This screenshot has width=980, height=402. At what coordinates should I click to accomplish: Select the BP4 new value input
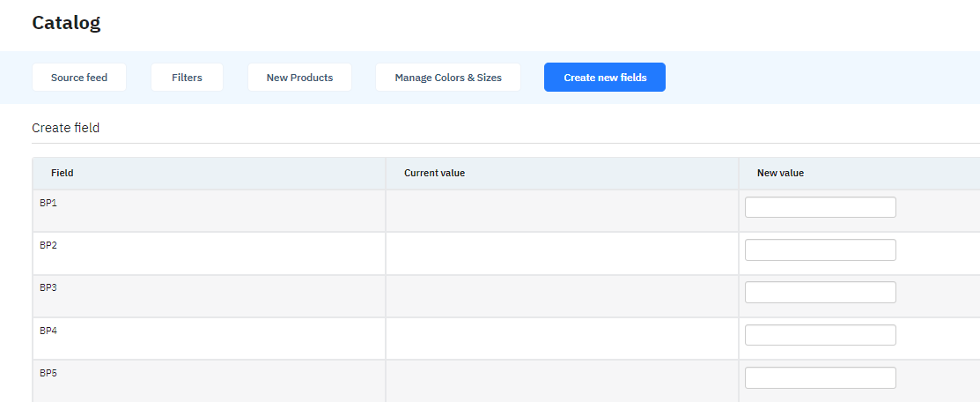tap(821, 335)
